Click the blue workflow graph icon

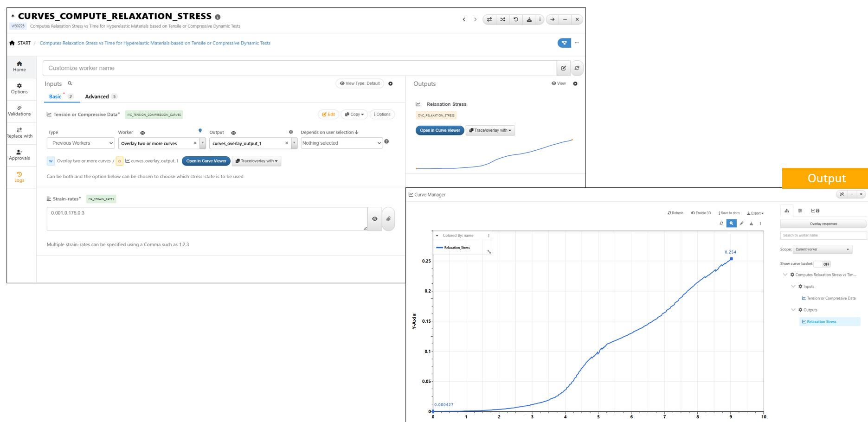[564, 43]
